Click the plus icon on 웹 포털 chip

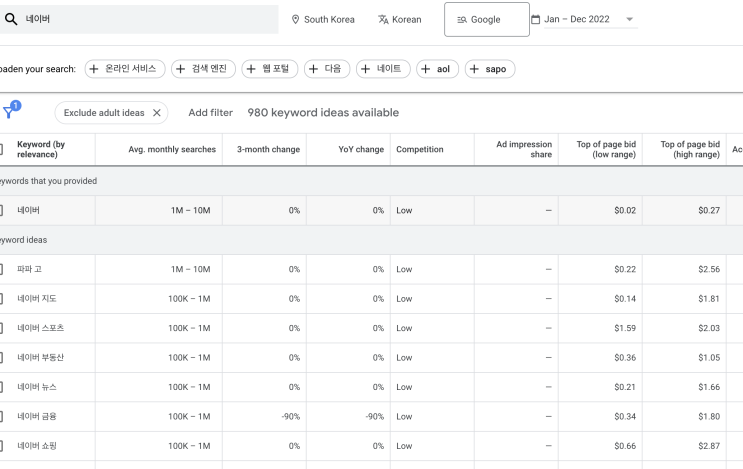click(x=251, y=69)
